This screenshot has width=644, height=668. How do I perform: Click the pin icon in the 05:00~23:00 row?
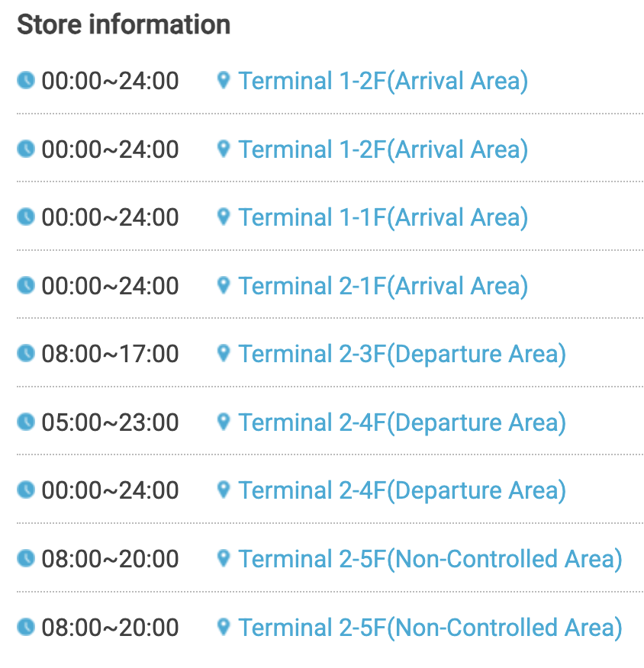pyautogui.click(x=224, y=422)
